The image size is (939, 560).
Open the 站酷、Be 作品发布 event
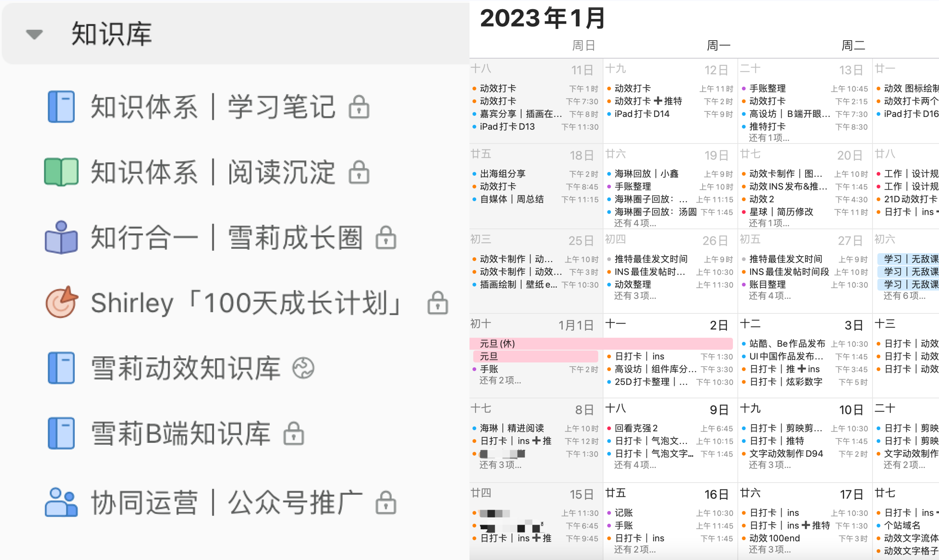click(805, 344)
